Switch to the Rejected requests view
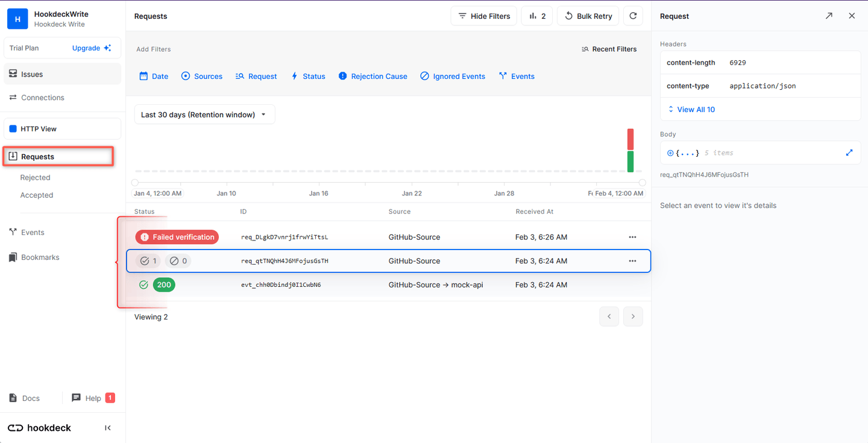 click(x=35, y=177)
